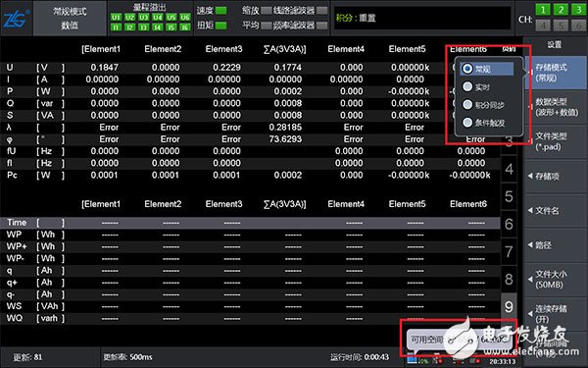Image resolution: width=588 pixels, height=368 pixels.
Task: Select channel 3 green indicator
Action: [578, 10]
